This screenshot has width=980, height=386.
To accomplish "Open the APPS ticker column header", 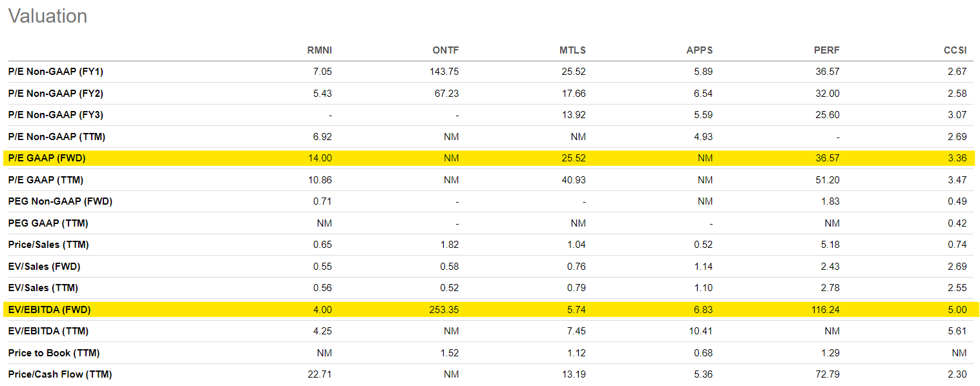I will click(699, 50).
